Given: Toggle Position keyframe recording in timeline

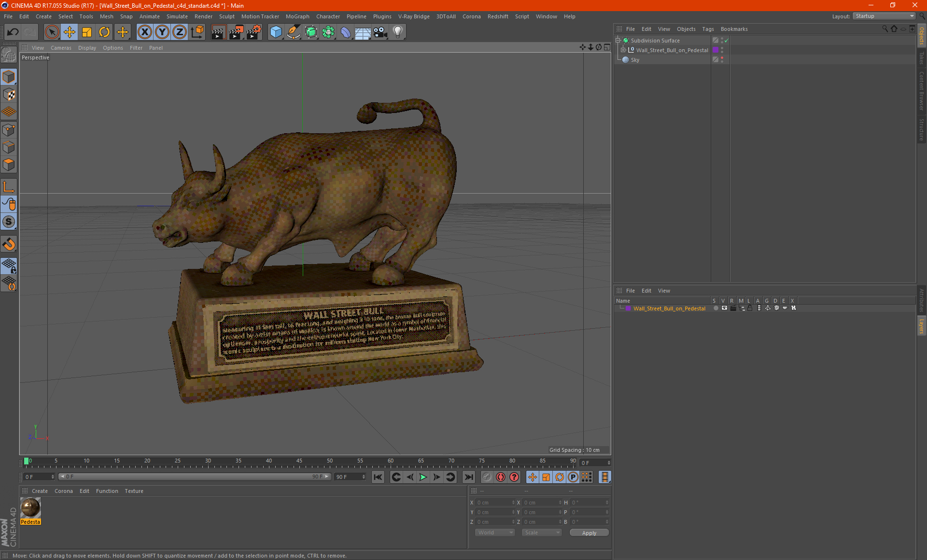Looking at the screenshot, I should [x=532, y=477].
